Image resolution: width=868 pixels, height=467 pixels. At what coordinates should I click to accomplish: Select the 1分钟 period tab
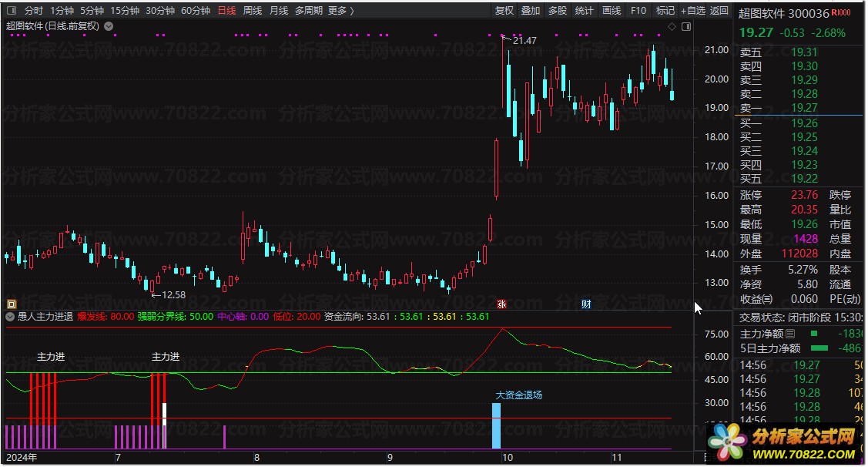[62, 11]
